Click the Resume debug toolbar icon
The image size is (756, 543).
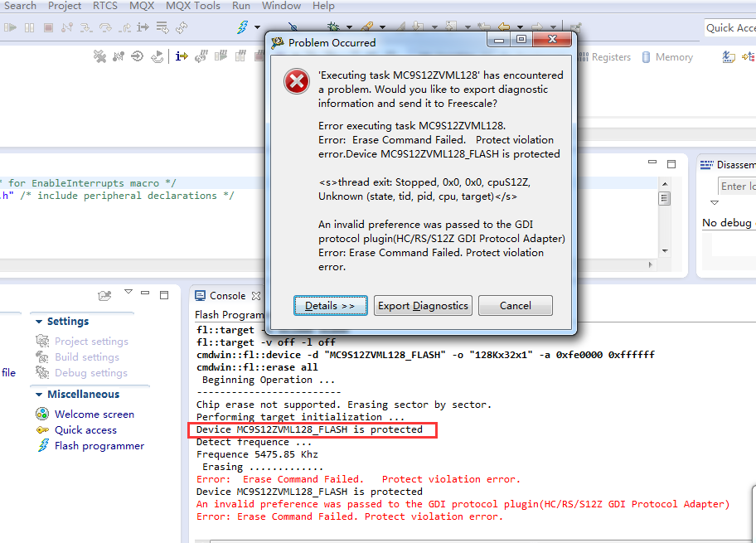coord(10,27)
